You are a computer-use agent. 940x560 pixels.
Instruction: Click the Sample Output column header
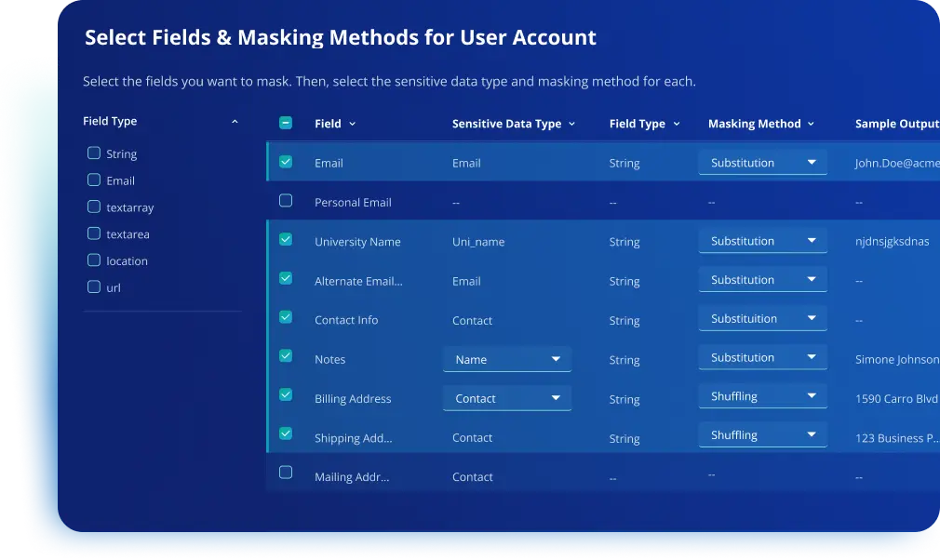click(897, 124)
